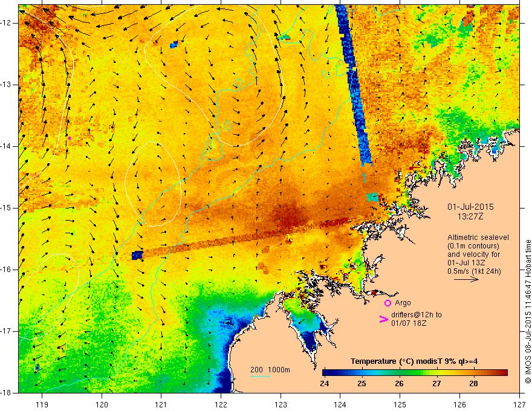Click the 'Argo' legend label
Image resolution: width=532 pixels, height=411 pixels.
coord(403,303)
